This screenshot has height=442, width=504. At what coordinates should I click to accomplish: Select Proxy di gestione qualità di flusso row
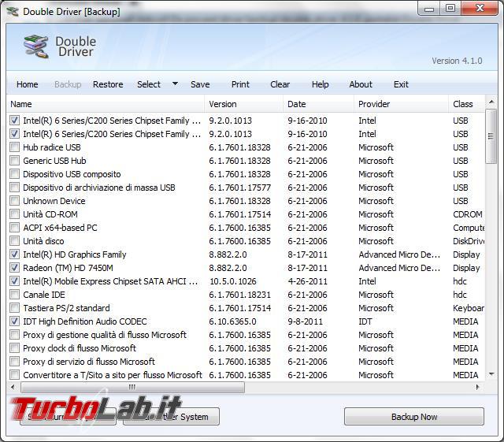coord(105,335)
